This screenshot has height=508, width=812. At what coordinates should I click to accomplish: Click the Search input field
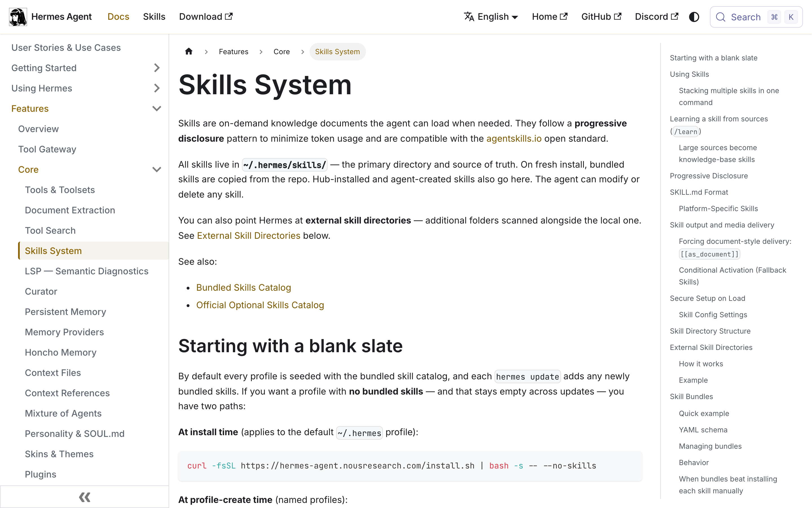click(756, 17)
